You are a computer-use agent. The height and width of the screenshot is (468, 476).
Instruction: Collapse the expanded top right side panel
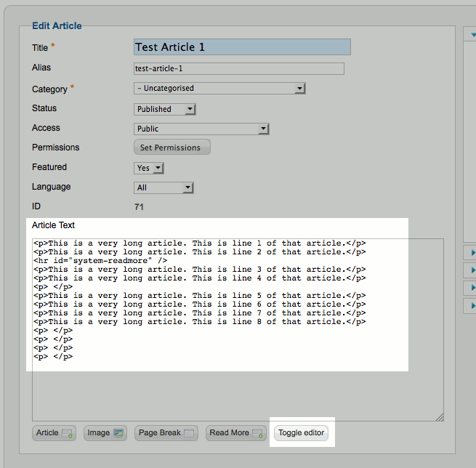[x=472, y=34]
